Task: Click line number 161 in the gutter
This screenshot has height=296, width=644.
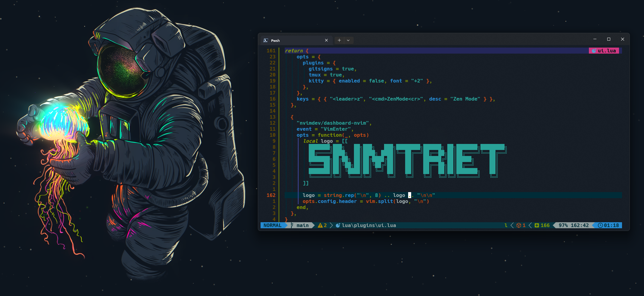Action: click(271, 51)
